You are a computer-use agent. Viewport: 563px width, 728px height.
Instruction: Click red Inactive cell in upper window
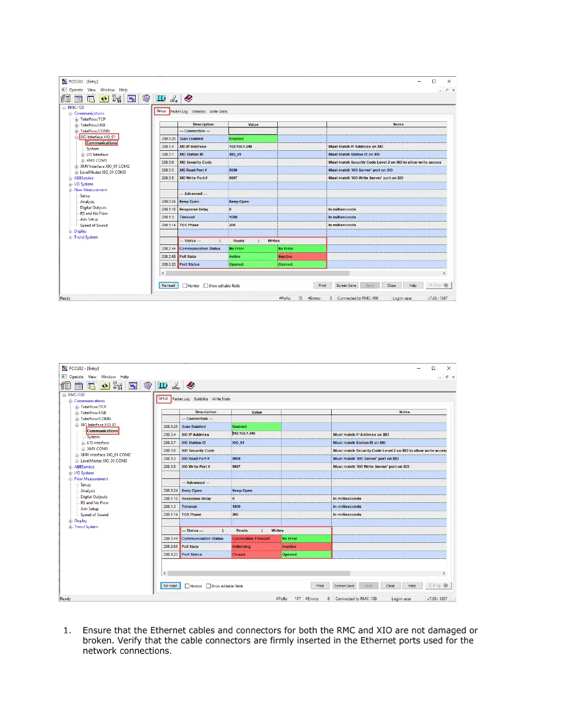[302, 256]
